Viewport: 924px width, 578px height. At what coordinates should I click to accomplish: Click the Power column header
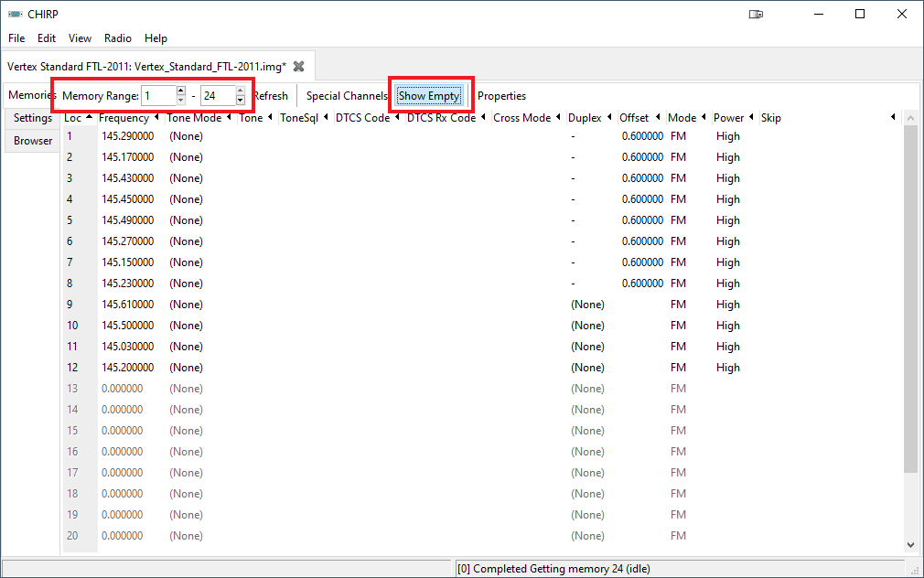734,118
